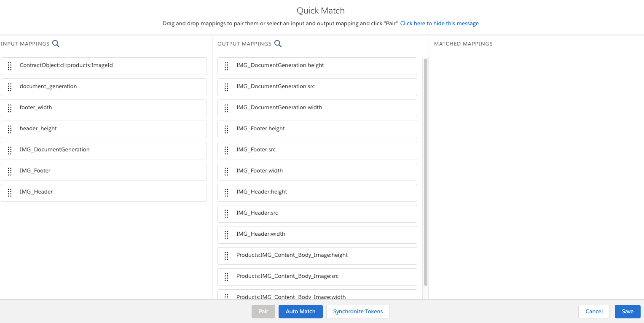Screen dimensions: 644x323
Task: Click the drag handle on header_height
Action: click(10, 129)
